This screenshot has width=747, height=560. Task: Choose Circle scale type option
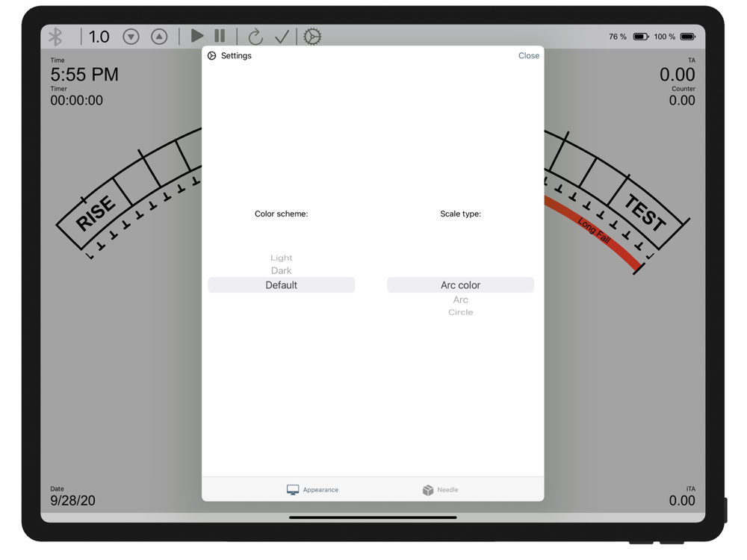pos(460,312)
